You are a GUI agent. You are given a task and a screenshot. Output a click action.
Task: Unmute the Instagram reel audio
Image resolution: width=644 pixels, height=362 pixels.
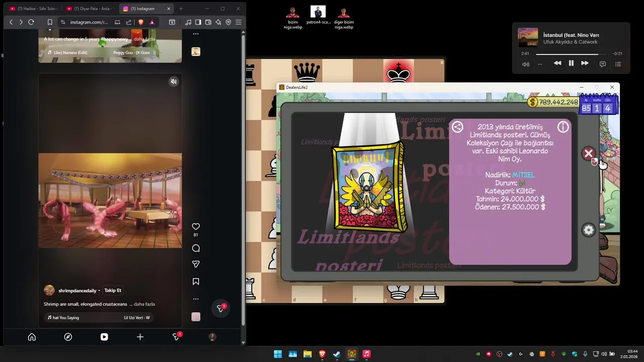click(174, 81)
